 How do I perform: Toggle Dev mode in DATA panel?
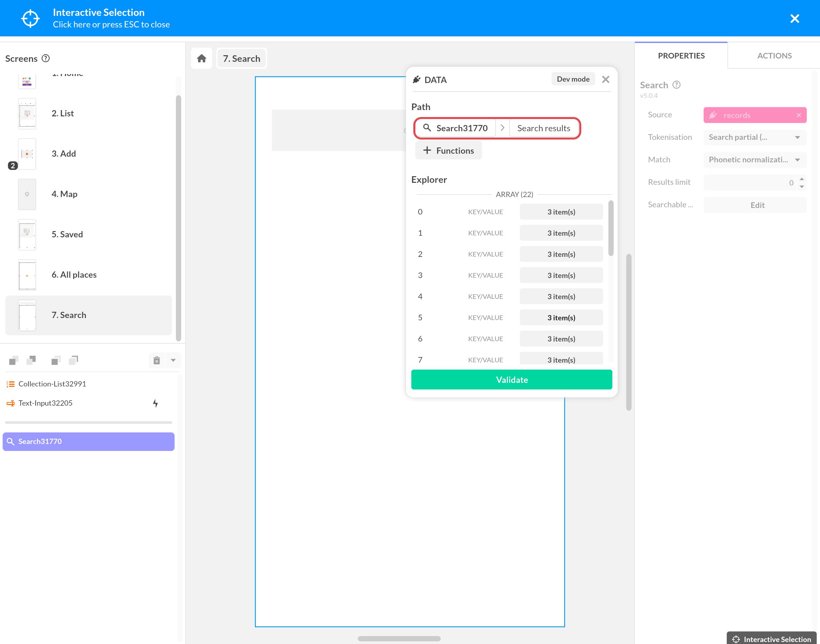tap(573, 79)
